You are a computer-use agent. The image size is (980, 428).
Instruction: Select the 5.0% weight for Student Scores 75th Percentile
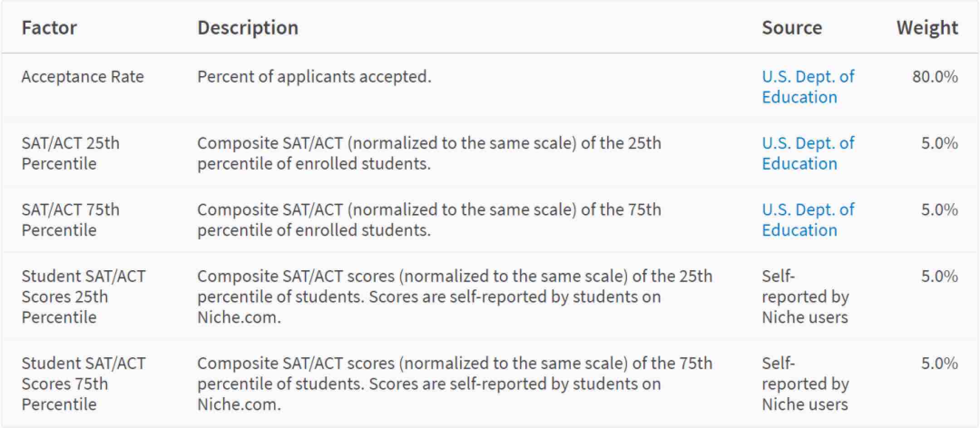click(x=939, y=363)
